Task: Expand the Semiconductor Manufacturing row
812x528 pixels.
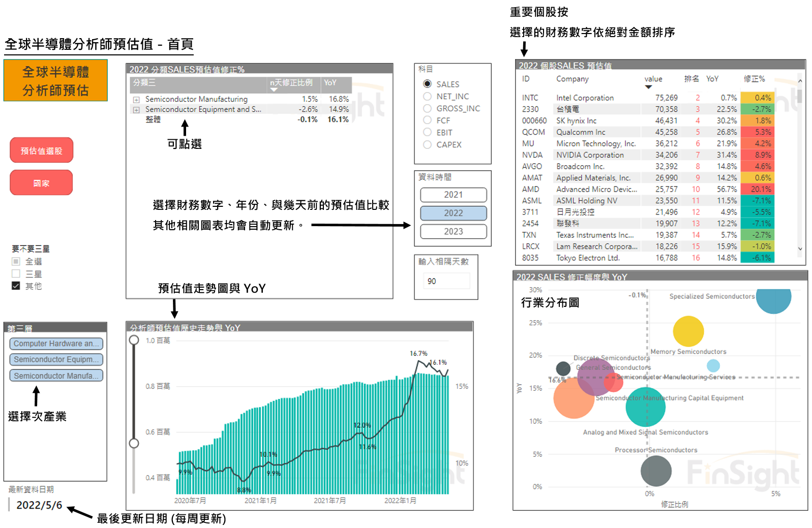Action: pos(136,100)
